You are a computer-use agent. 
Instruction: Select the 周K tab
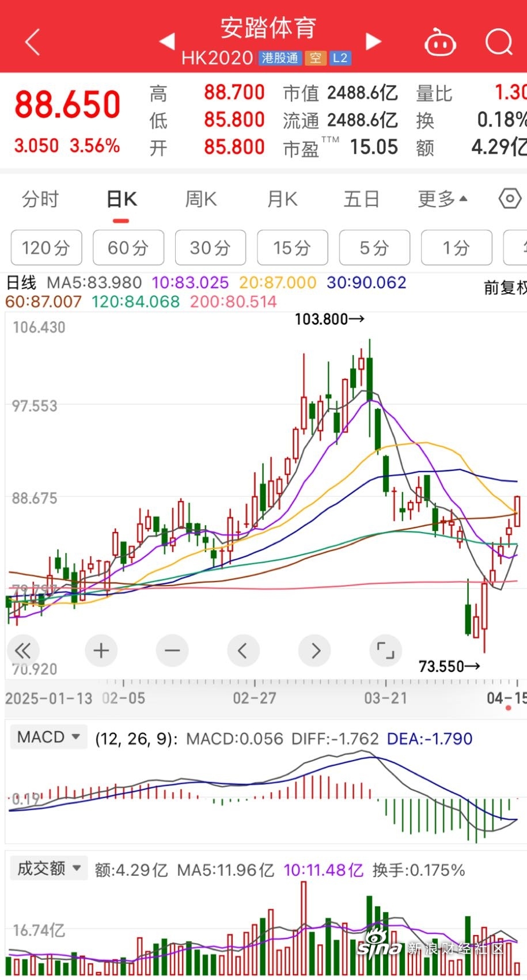(200, 199)
